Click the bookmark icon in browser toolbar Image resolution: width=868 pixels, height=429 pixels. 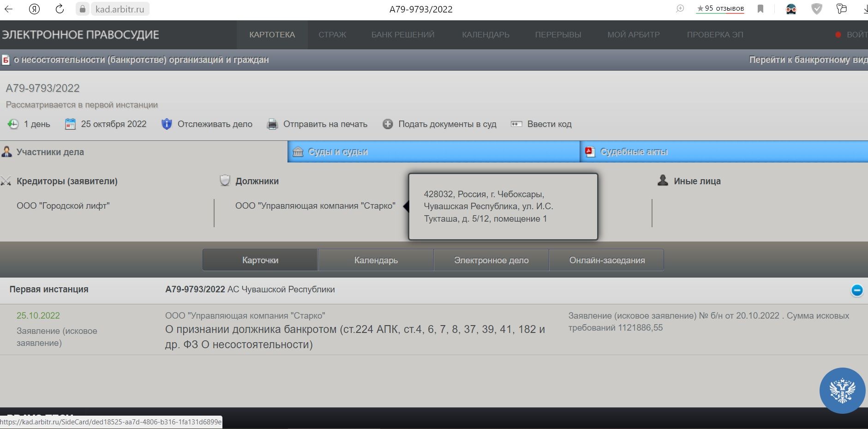pyautogui.click(x=760, y=9)
